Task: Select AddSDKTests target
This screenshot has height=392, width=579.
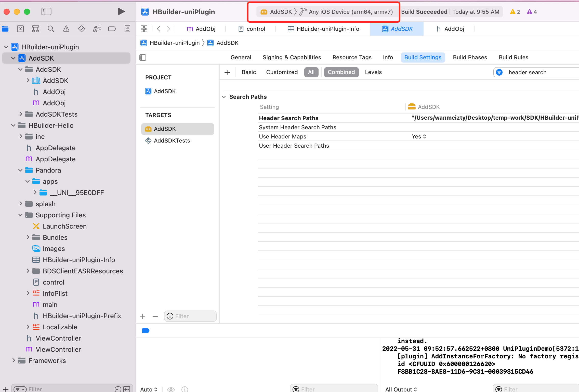Action: click(x=167, y=141)
